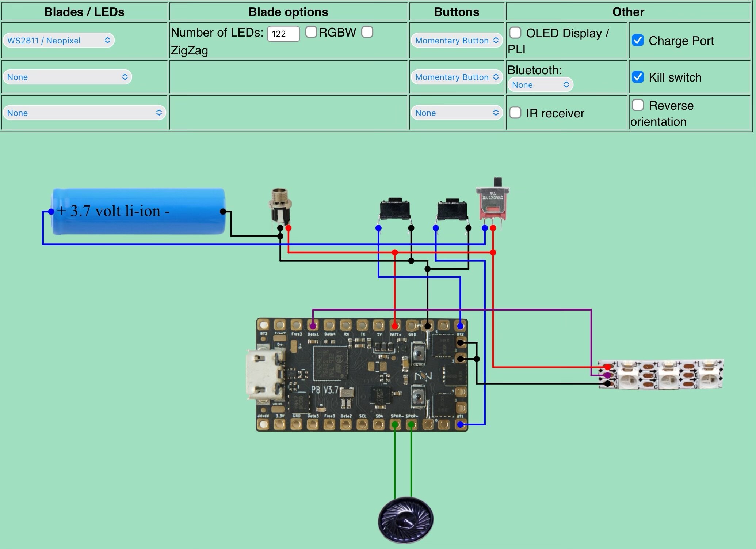The image size is (756, 549).
Task: Click the speaker image at bottom
Action: pos(406,519)
